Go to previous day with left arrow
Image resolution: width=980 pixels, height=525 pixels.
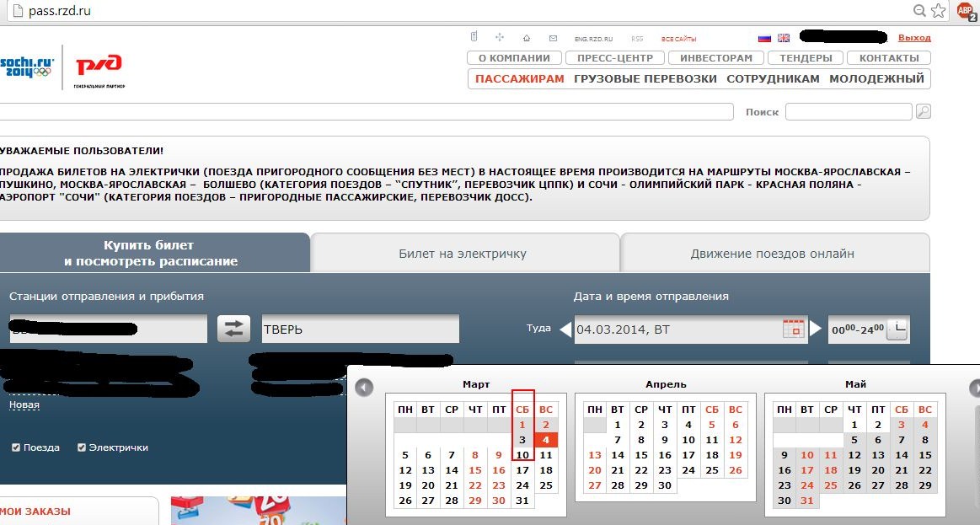point(565,329)
